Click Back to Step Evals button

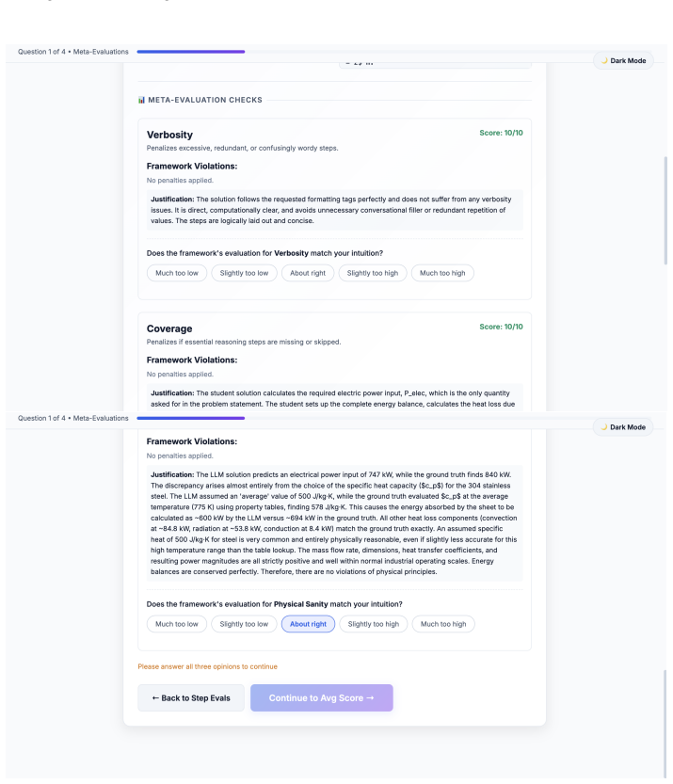191,698
